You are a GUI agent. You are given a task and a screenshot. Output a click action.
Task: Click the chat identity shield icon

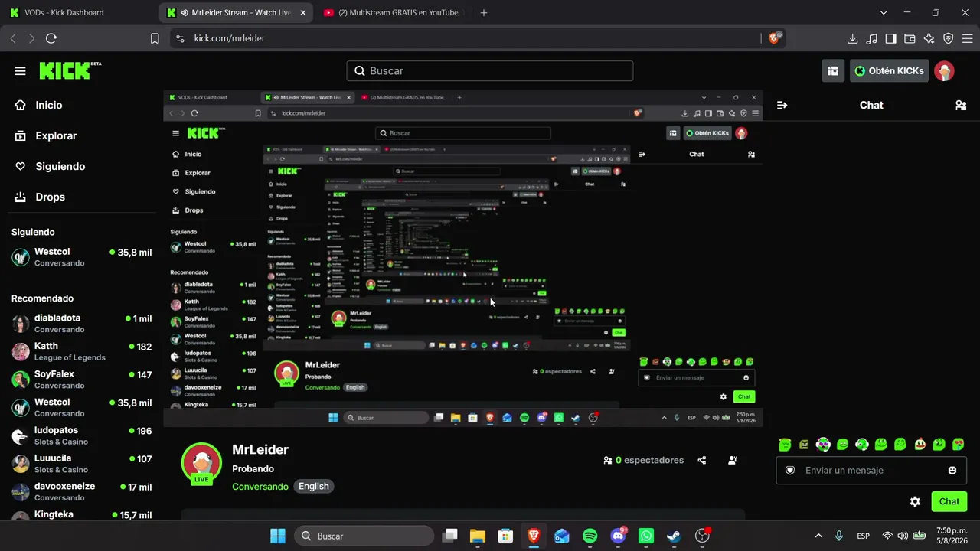pyautogui.click(x=790, y=470)
